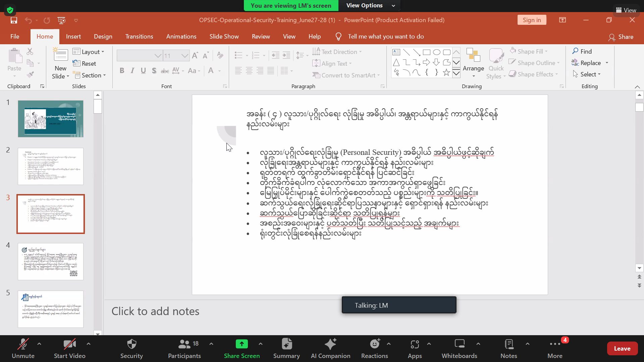Screen dimensions: 644x362
Task: Unmute the microphone
Action: pos(23,348)
